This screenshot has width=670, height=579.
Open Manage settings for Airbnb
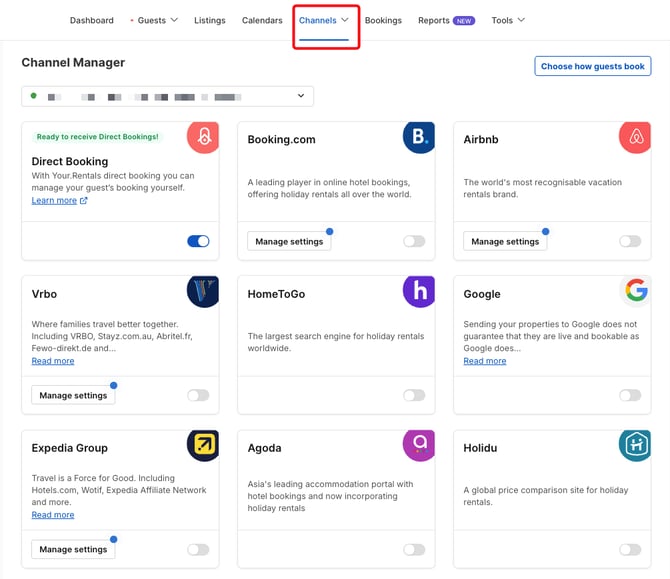(505, 241)
